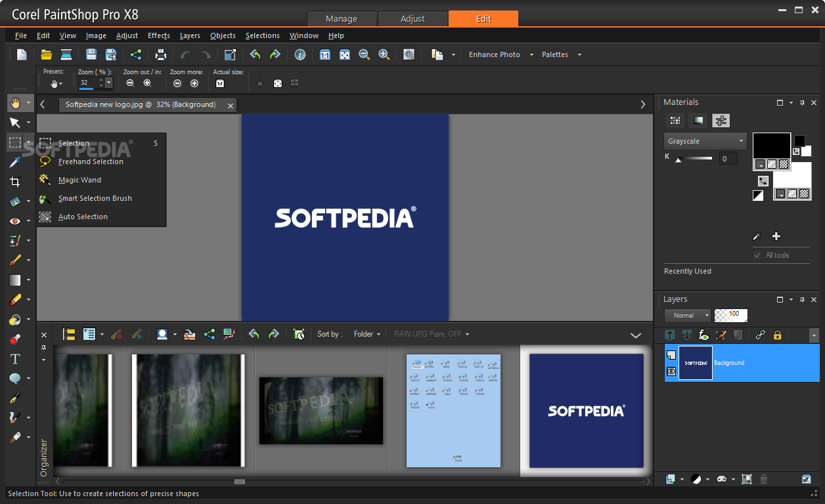Select the speech bubble shape tool

[15, 379]
